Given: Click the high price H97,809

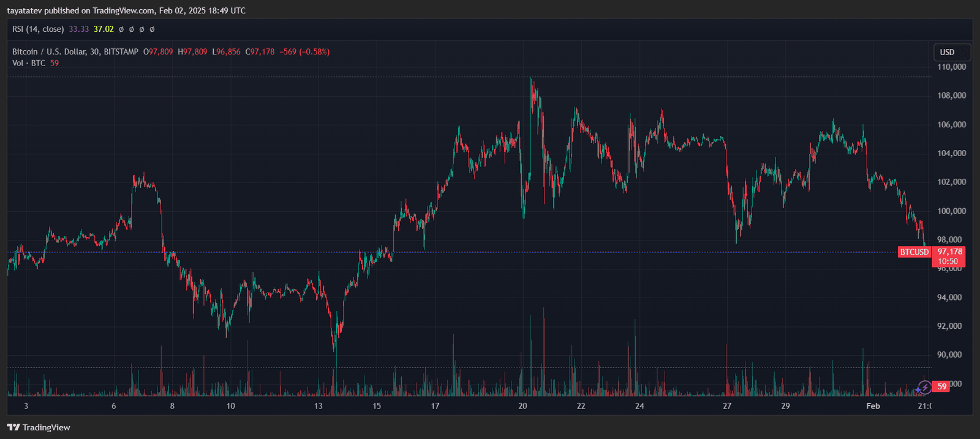Looking at the screenshot, I should (x=193, y=52).
